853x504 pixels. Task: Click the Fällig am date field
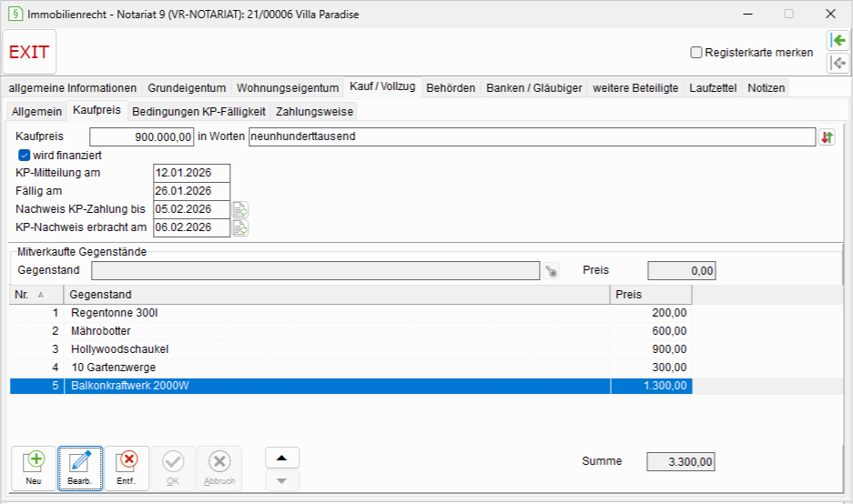pyautogui.click(x=191, y=191)
